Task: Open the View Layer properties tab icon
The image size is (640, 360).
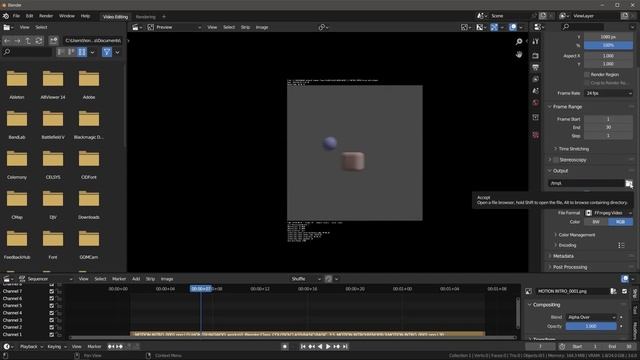Action: [536, 79]
